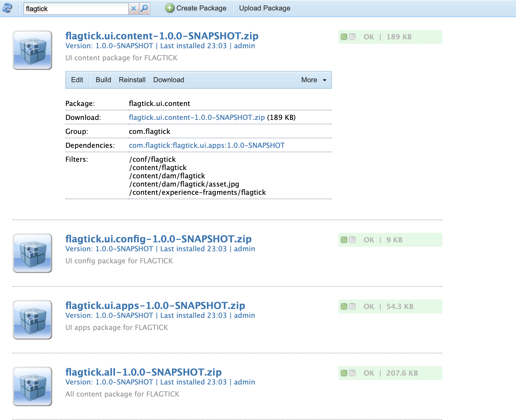Click green status box for flagtick.ui.content
The width and height of the screenshot is (516, 420).
(344, 37)
